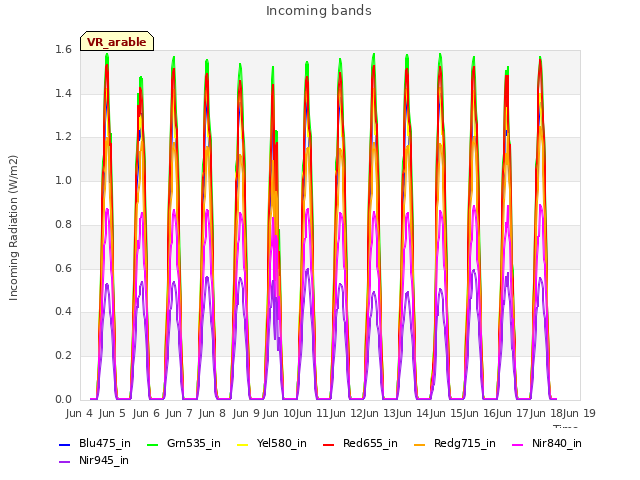
Task: Click the 0.0 y-axis tick label
Action: pos(63,399)
